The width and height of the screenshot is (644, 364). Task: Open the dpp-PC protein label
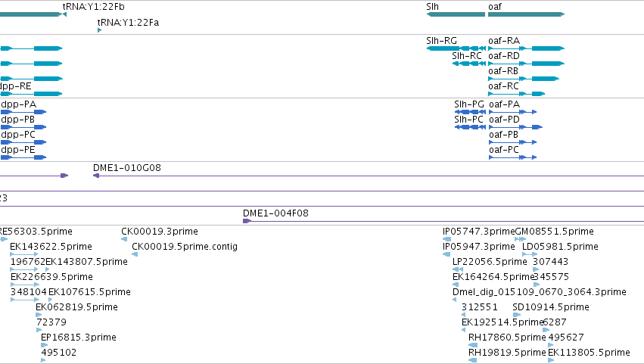click(18, 135)
